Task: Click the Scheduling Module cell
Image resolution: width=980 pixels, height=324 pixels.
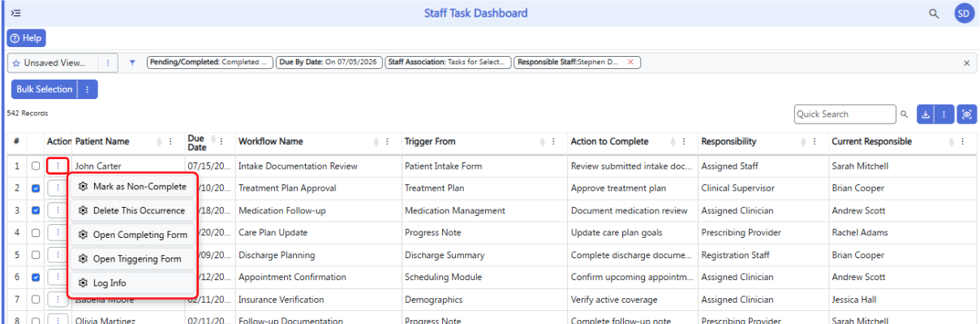Action: 484,278
